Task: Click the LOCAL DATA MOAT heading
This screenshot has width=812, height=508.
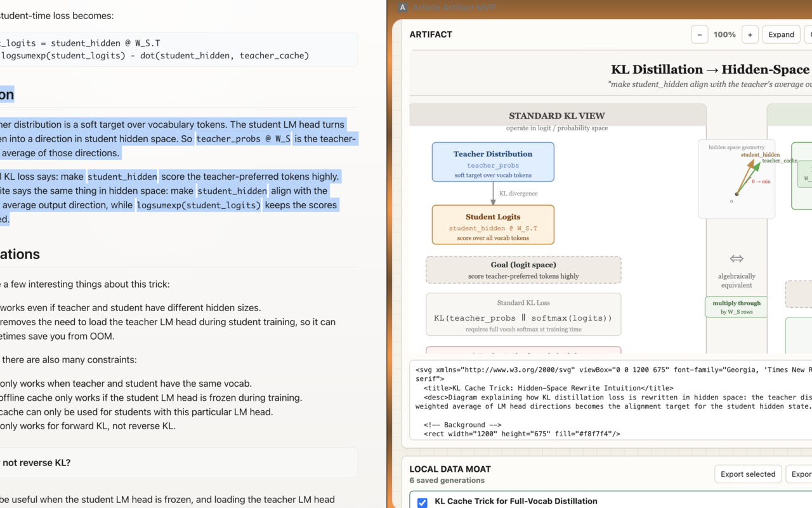Action: pos(450,469)
